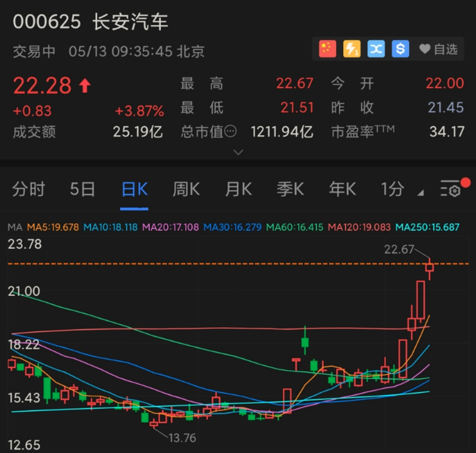
Task: Tap the MA indicator label
Action: [x=15, y=227]
